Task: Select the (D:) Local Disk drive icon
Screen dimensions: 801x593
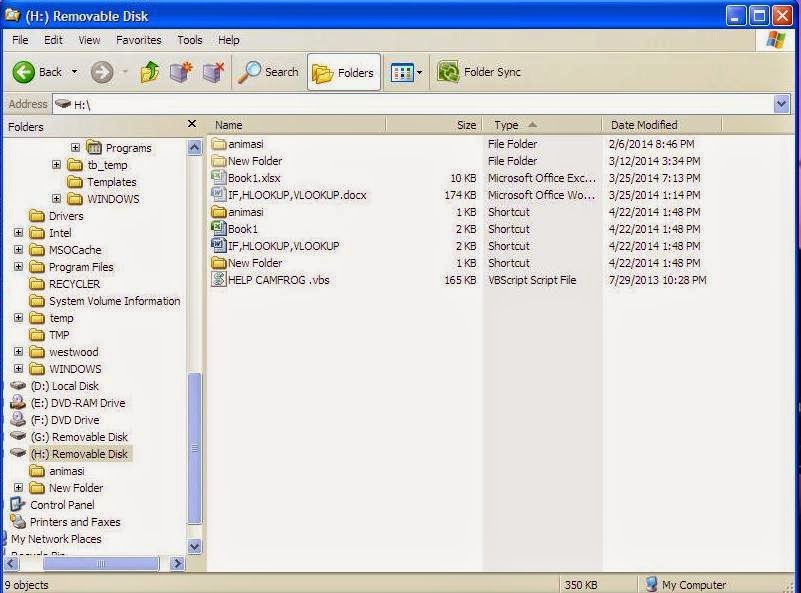Action: coord(18,386)
